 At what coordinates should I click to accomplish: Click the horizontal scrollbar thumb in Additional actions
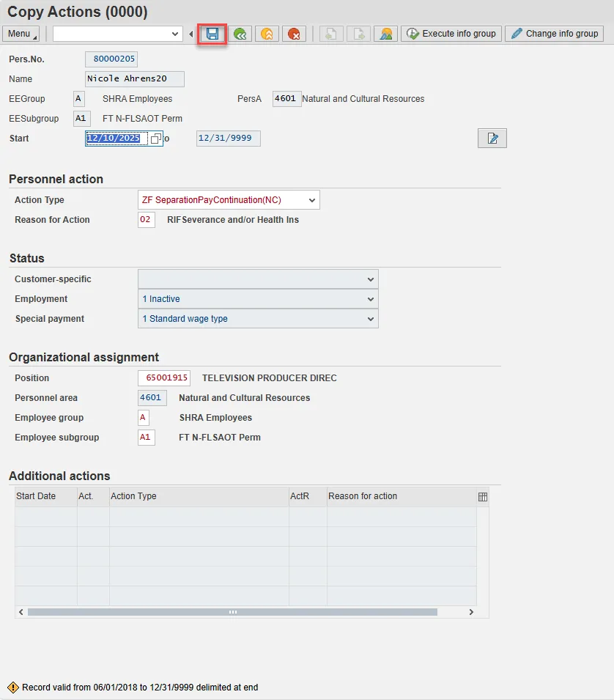click(x=232, y=612)
